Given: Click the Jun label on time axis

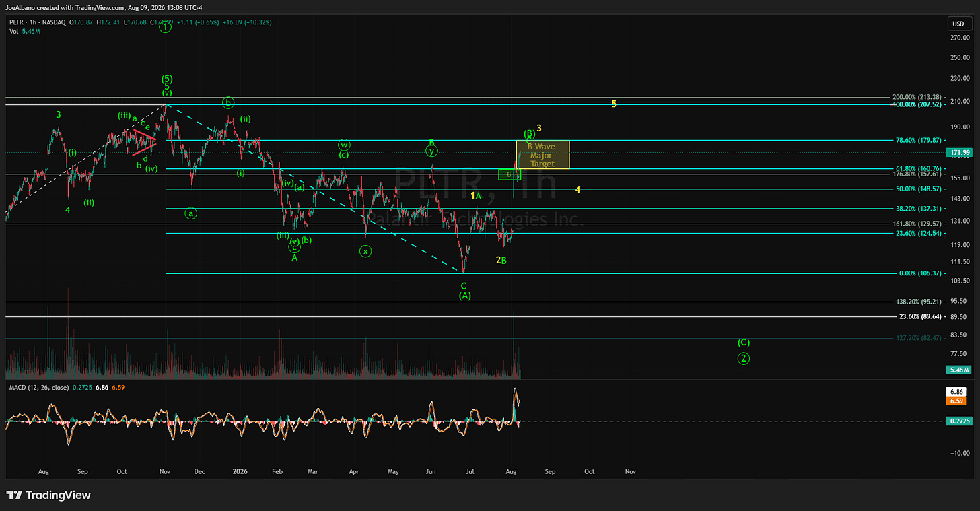Looking at the screenshot, I should tap(431, 472).
